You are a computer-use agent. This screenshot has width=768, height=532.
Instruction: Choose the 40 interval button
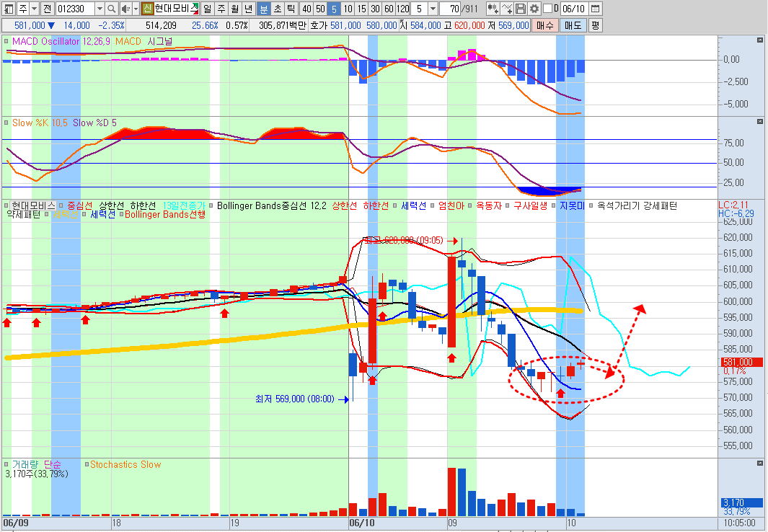[x=306, y=9]
